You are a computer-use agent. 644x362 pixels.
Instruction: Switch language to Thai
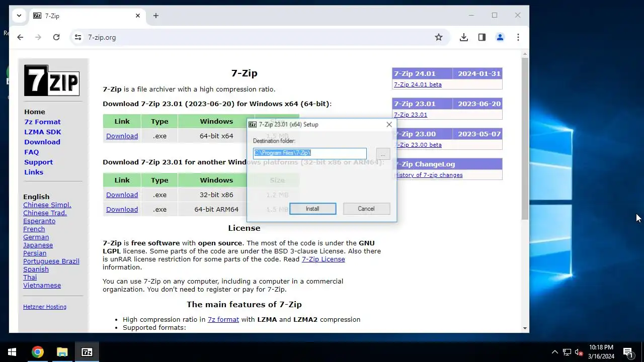tap(30, 277)
